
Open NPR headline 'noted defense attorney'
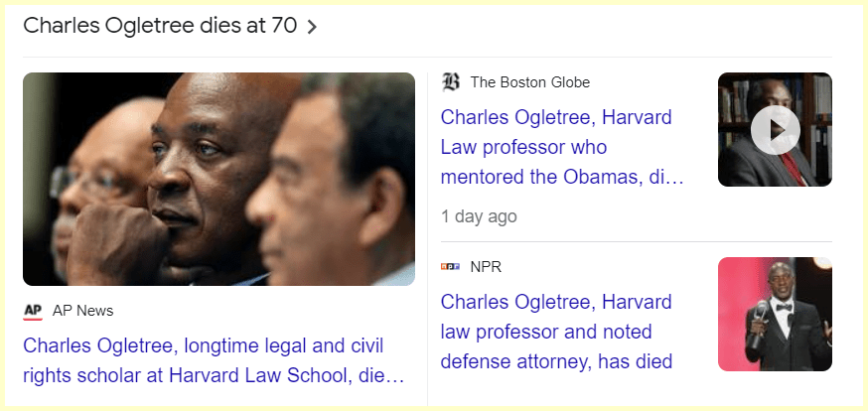click(556, 332)
